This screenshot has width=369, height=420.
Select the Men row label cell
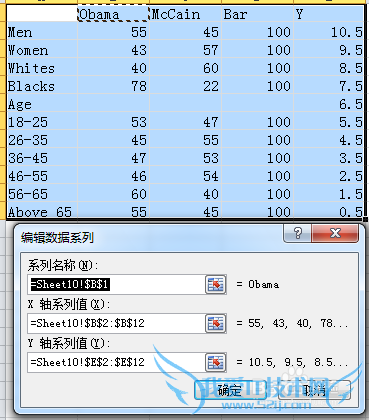pyautogui.click(x=42, y=32)
